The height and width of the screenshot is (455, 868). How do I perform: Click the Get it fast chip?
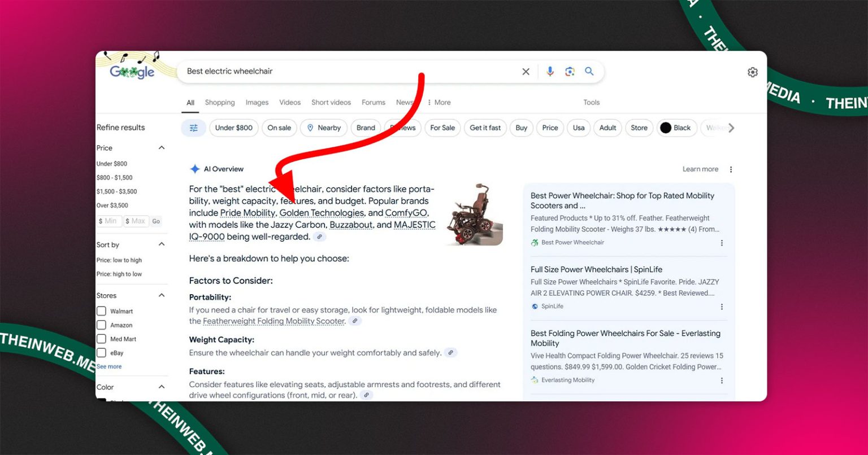[485, 128]
